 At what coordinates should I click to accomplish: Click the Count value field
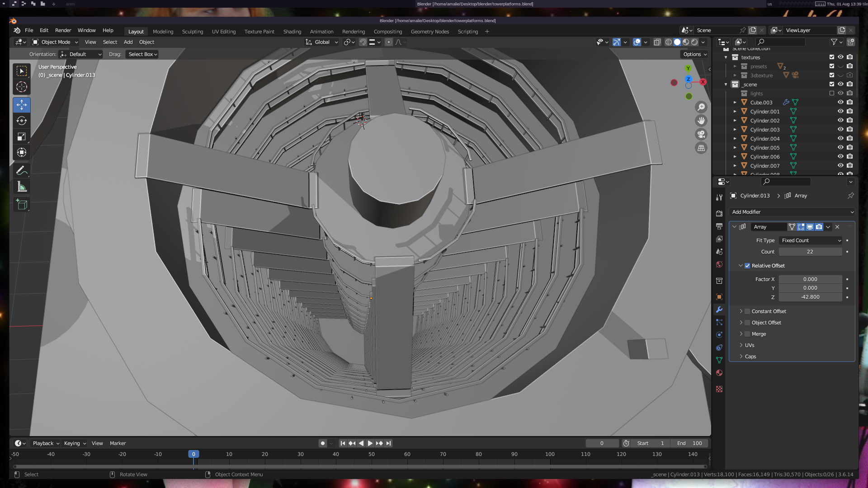pyautogui.click(x=810, y=252)
